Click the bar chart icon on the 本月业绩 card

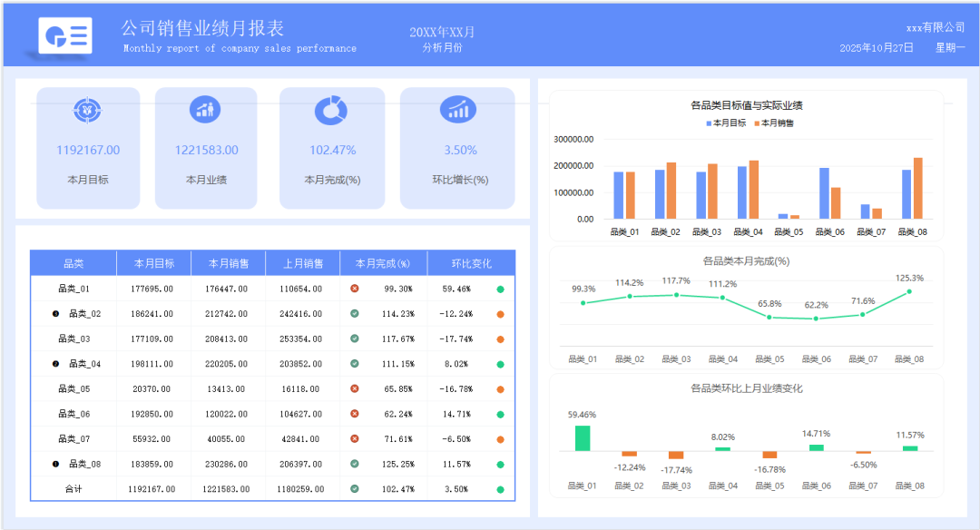coord(205,109)
